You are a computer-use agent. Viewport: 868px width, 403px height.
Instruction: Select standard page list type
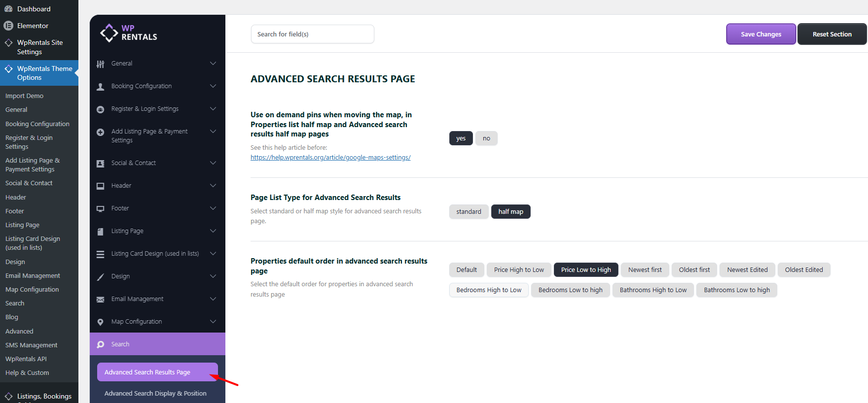coord(469,212)
